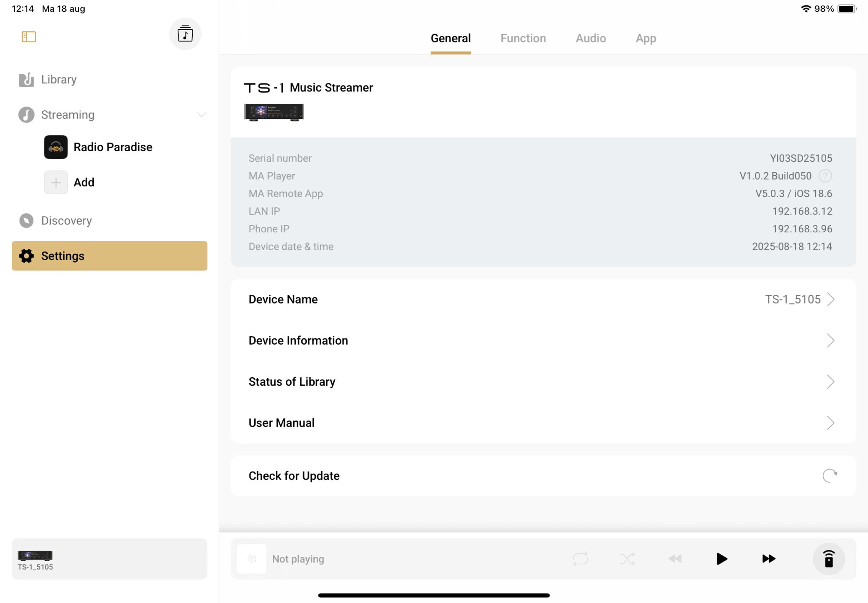Open the play queue icon

pos(185,34)
